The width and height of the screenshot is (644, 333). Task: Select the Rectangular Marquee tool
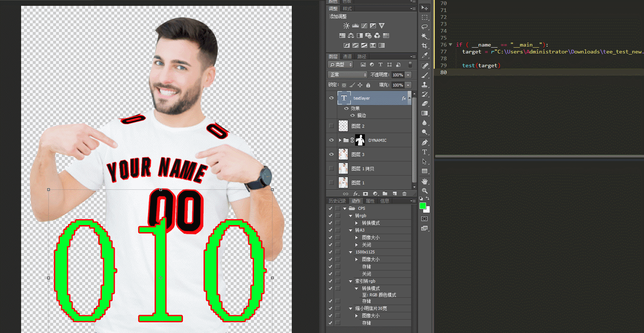click(425, 17)
